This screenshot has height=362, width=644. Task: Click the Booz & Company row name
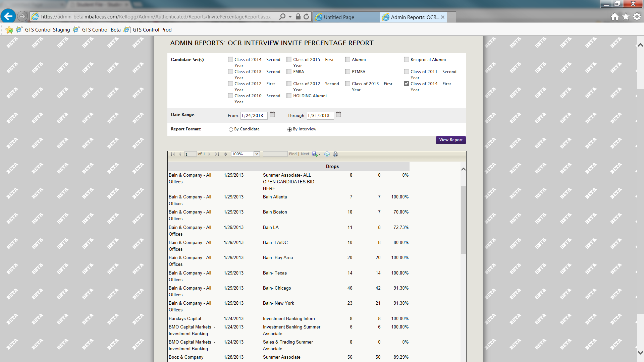[x=186, y=357]
